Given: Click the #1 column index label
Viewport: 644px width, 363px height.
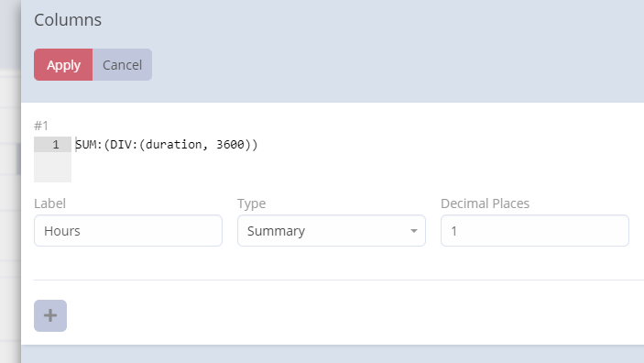Looking at the screenshot, I should [41, 126].
